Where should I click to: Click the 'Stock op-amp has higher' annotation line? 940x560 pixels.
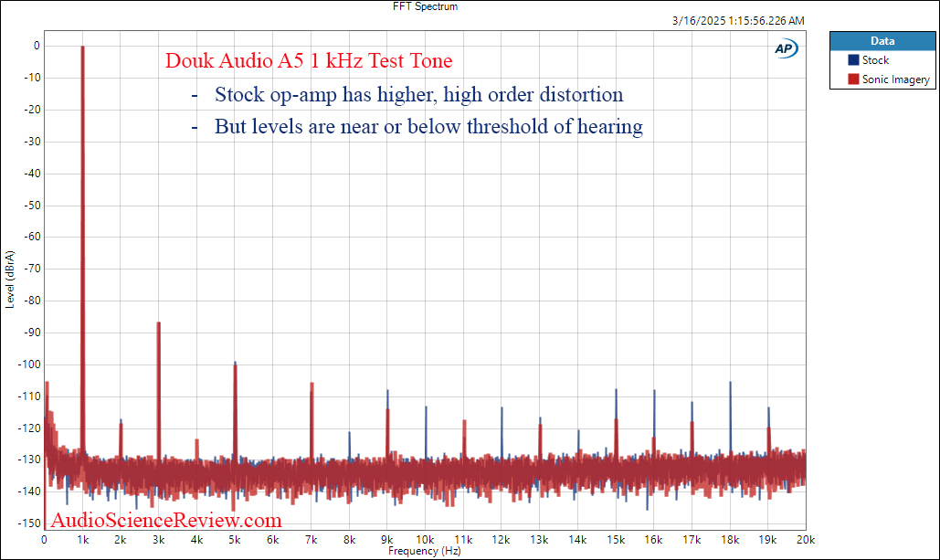tap(419, 95)
